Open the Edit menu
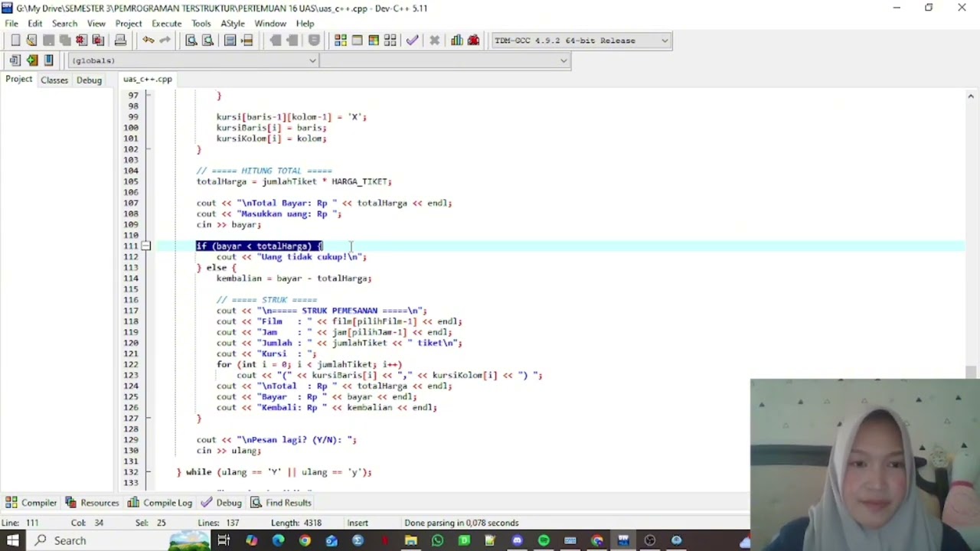 click(x=35, y=24)
